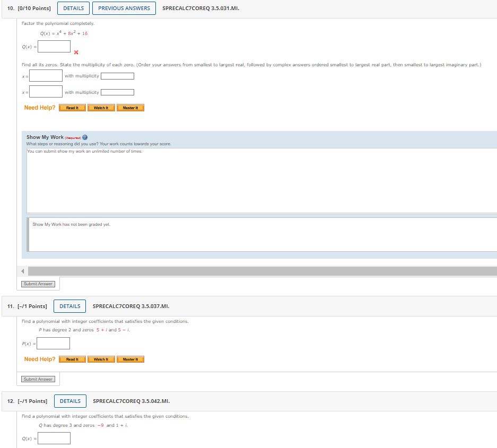Screen dimensions: 497x448
Task: Click the left arrow on the horizontal scrollbar
Action: (x=22, y=270)
